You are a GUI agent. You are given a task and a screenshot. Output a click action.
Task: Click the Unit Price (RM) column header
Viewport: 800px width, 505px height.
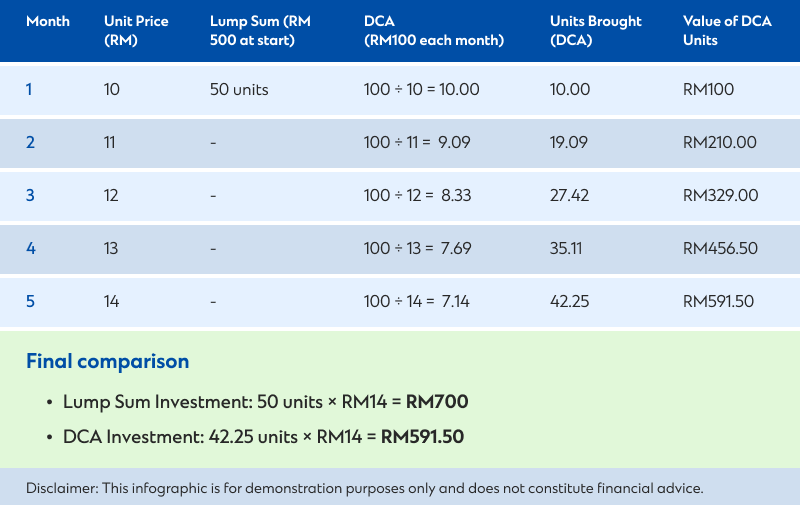135,31
